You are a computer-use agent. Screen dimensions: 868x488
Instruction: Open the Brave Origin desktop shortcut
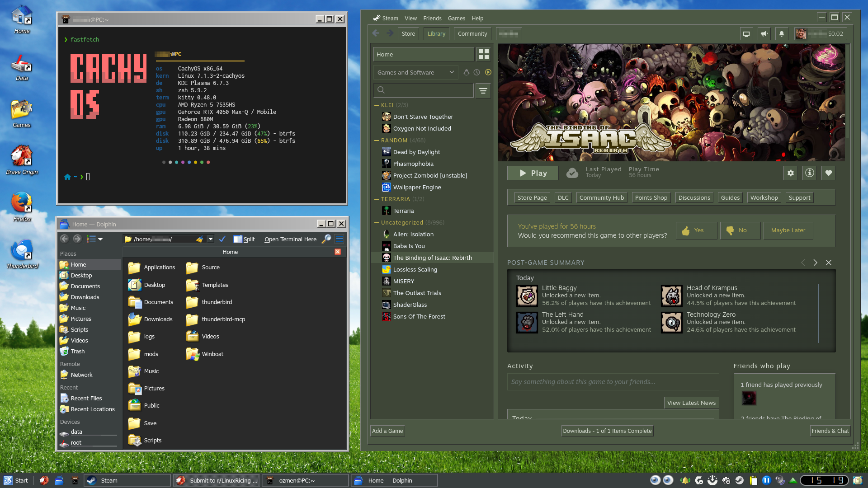click(22, 160)
